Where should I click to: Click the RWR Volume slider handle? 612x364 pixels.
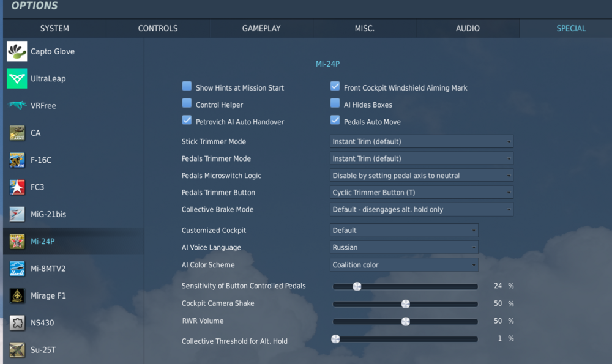(405, 321)
